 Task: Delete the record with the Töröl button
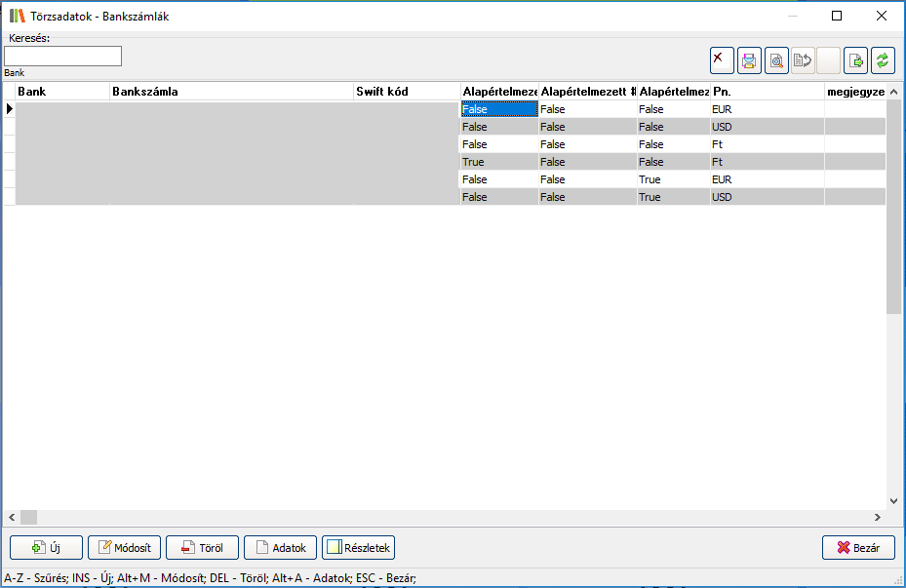[202, 548]
